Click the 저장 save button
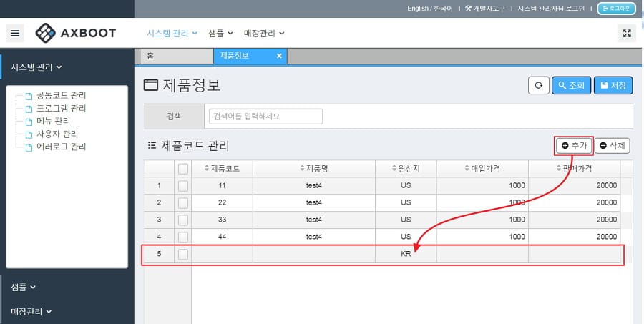The image size is (644, 324). (x=613, y=85)
